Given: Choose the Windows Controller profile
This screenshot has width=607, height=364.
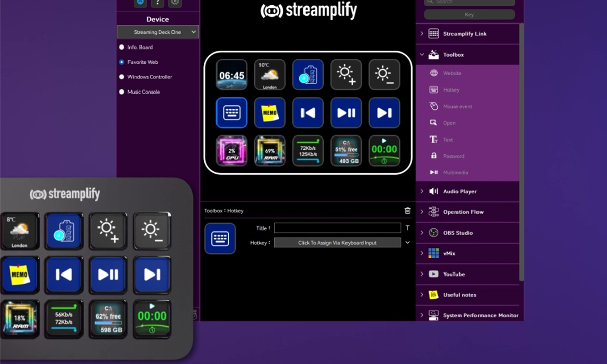Looking at the screenshot, I should pos(122,77).
